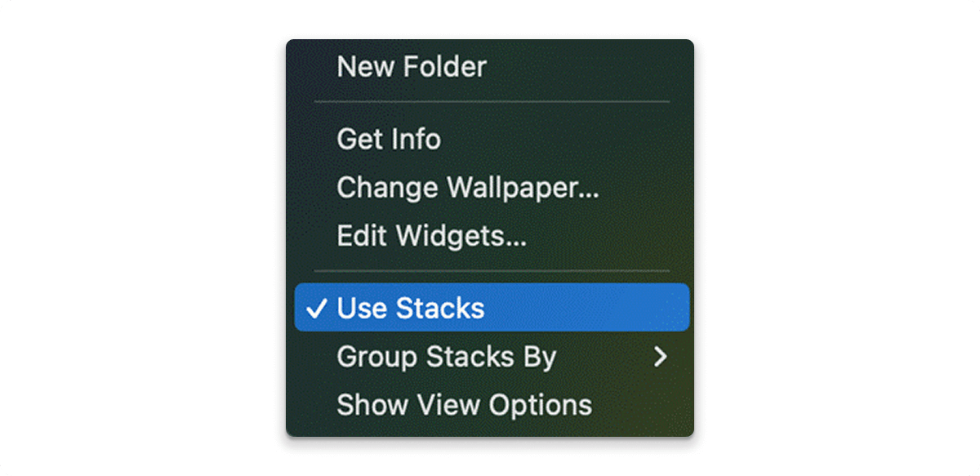Image resolution: width=980 pixels, height=476 pixels.
Task: Click the submenu arrow on Group Stacks By
Action: click(x=663, y=357)
